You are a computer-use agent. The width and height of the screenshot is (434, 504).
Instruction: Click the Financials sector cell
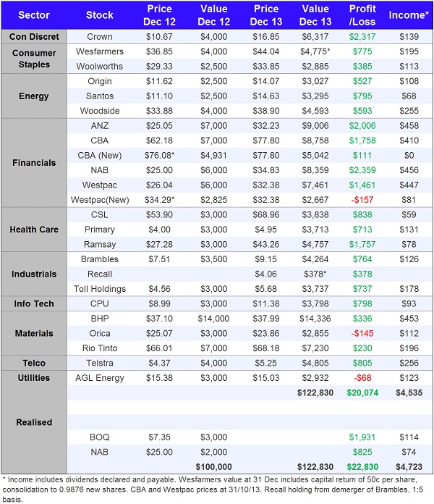pos(34,163)
